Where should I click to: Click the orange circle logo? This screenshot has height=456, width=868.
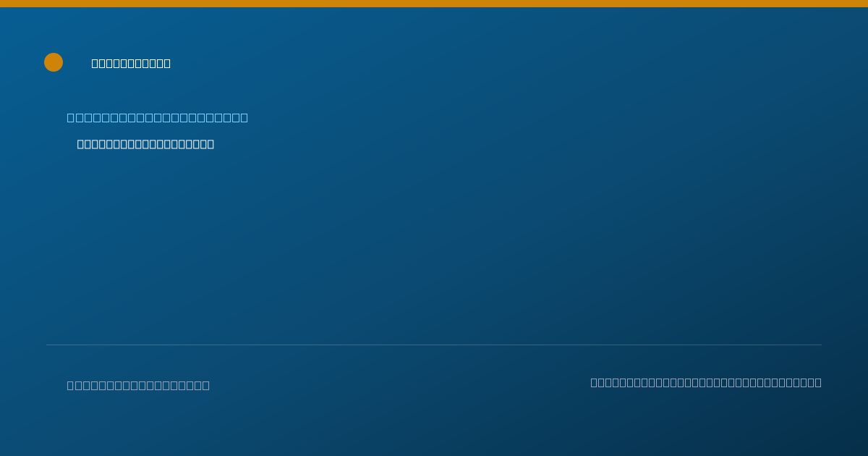pyautogui.click(x=54, y=62)
